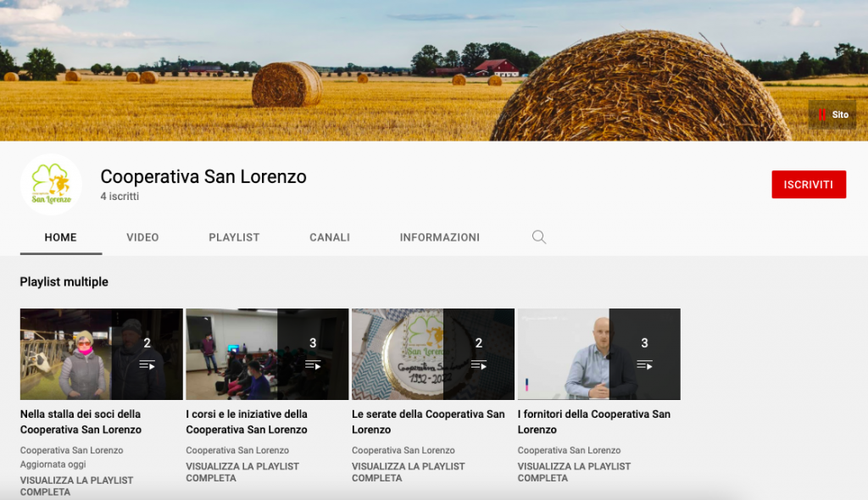
Task: View the full playlist for 'I corsi e le iniziative'
Action: point(242,472)
